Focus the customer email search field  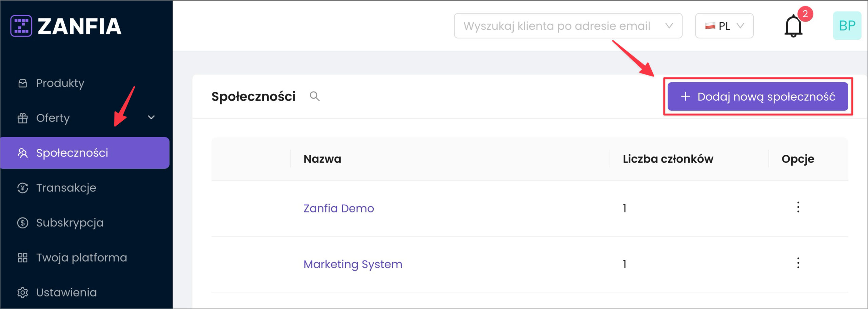[x=556, y=26]
